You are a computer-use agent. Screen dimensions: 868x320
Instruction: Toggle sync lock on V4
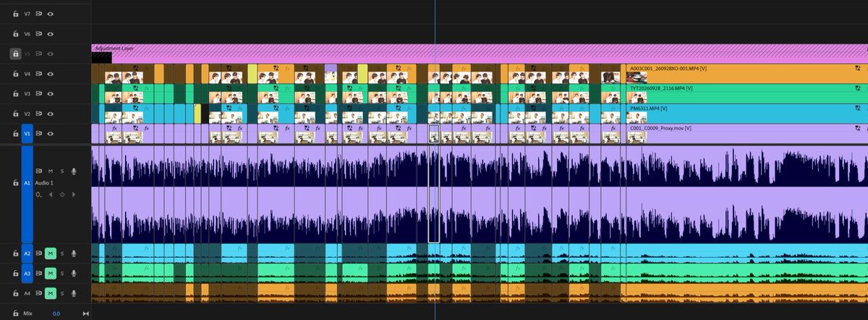coord(39,74)
